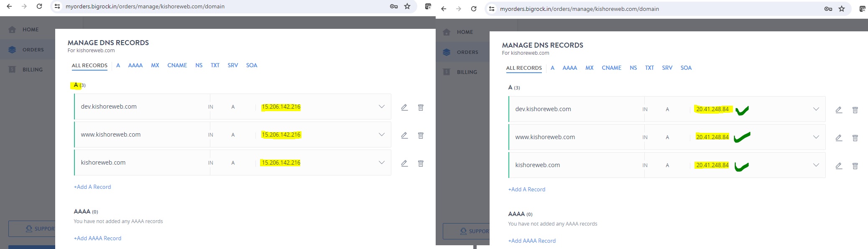This screenshot has height=249, width=868.
Task: Edit the kishoreweb.com record showing 20.41.248.84
Action: pyautogui.click(x=839, y=166)
